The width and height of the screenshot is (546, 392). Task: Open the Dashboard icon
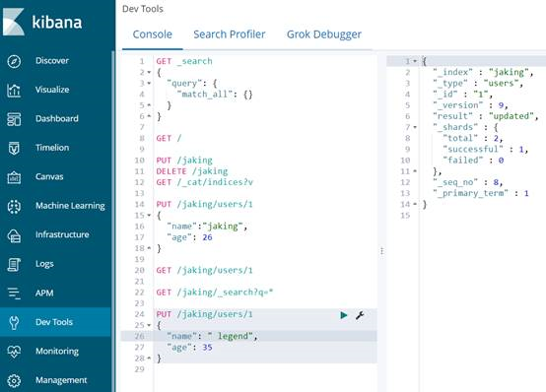(x=14, y=119)
